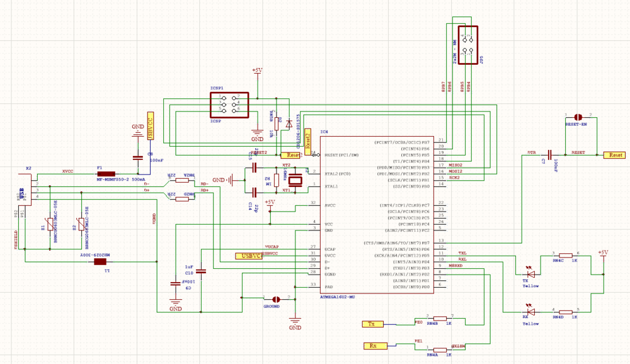
Task: Click the horizontal USBVCC port label
Action: click(248, 256)
